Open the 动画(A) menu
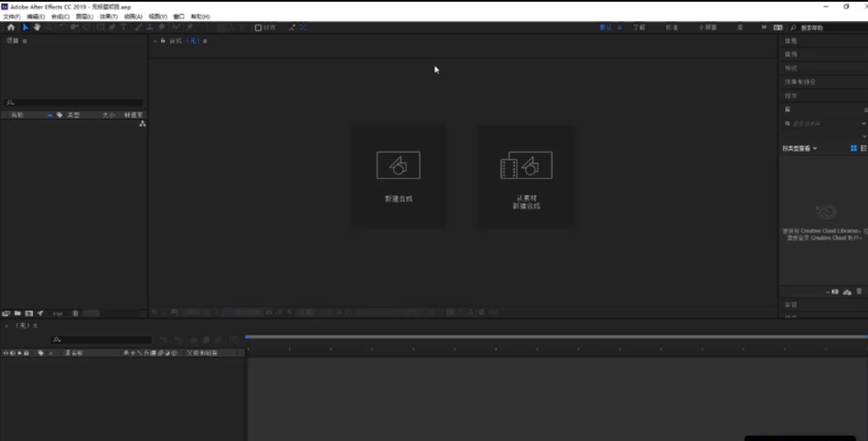Image resolution: width=868 pixels, height=441 pixels. click(133, 17)
